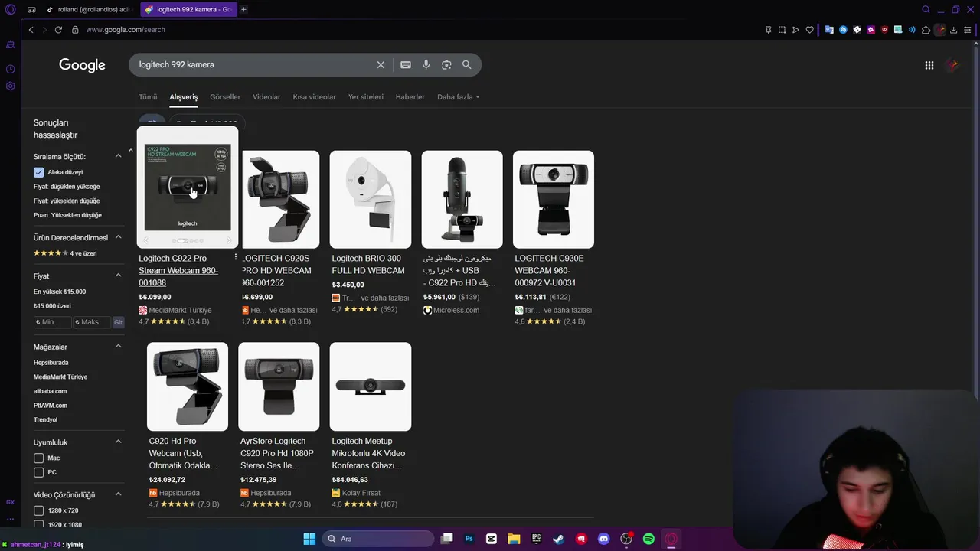Open the Opera GX menu logo
This screenshot has width=980, height=551.
(x=10, y=10)
